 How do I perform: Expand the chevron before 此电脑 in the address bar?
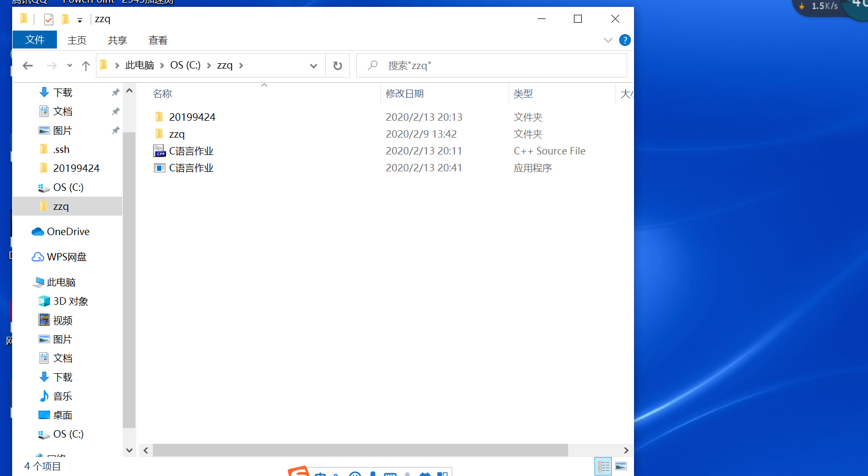pos(117,65)
